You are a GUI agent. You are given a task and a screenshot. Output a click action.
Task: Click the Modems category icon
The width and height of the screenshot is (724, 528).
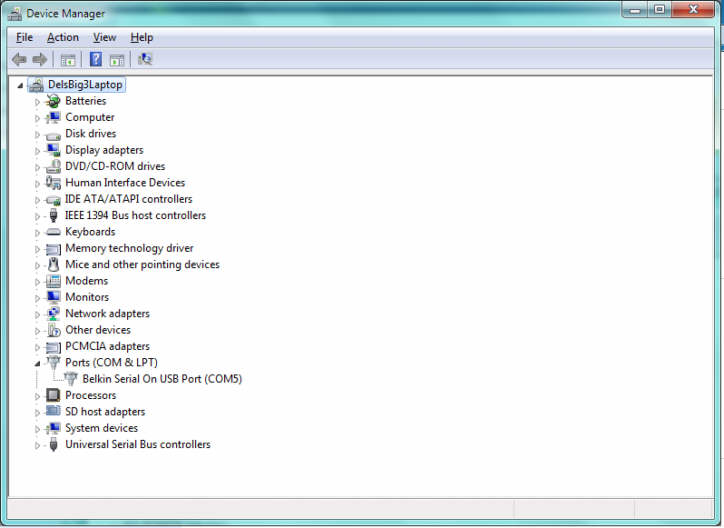[x=54, y=281]
